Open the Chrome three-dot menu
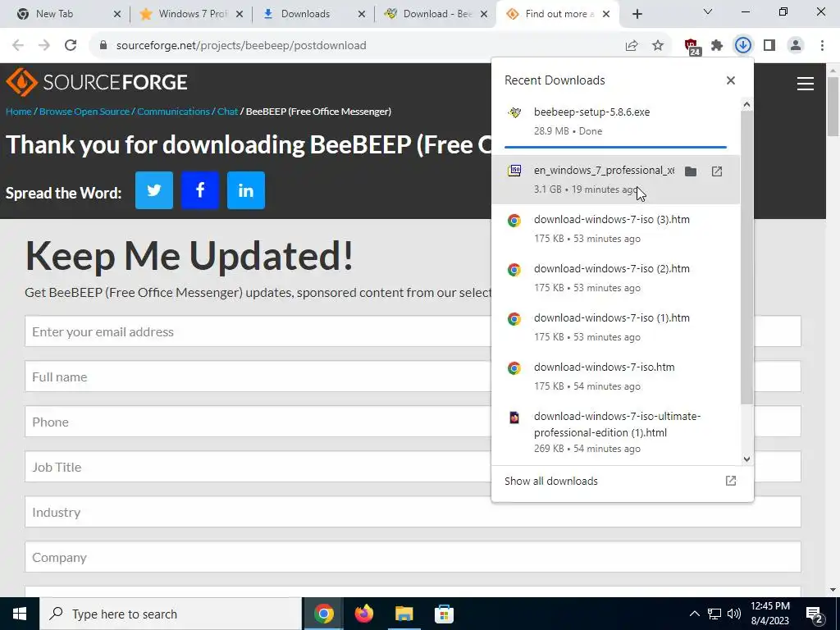This screenshot has width=840, height=630. point(822,46)
